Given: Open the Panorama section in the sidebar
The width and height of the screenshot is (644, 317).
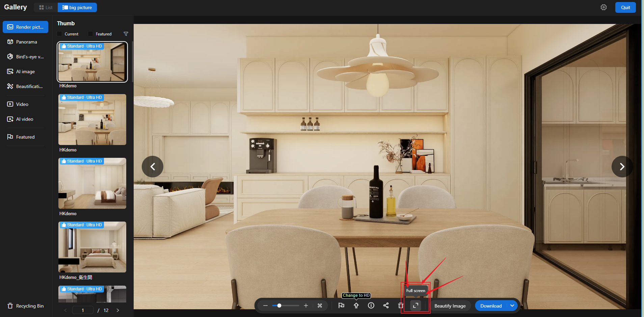Looking at the screenshot, I should tap(26, 42).
